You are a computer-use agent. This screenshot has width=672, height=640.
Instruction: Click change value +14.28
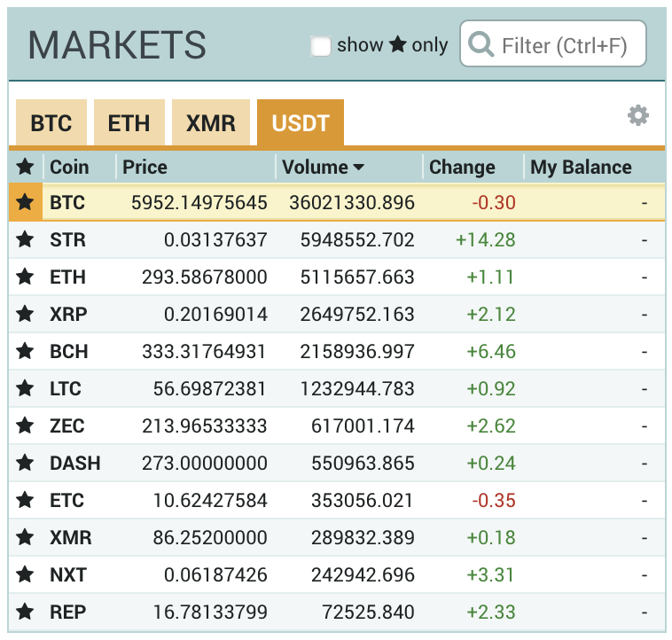(x=486, y=240)
